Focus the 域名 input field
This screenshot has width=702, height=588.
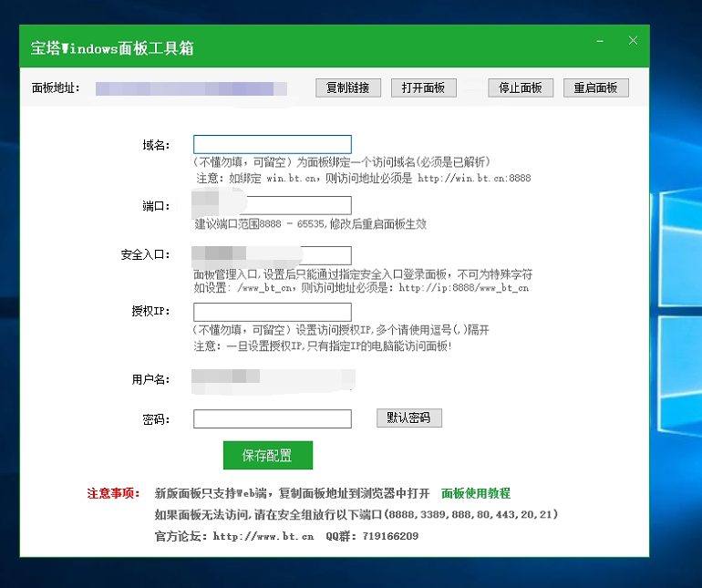click(x=273, y=144)
